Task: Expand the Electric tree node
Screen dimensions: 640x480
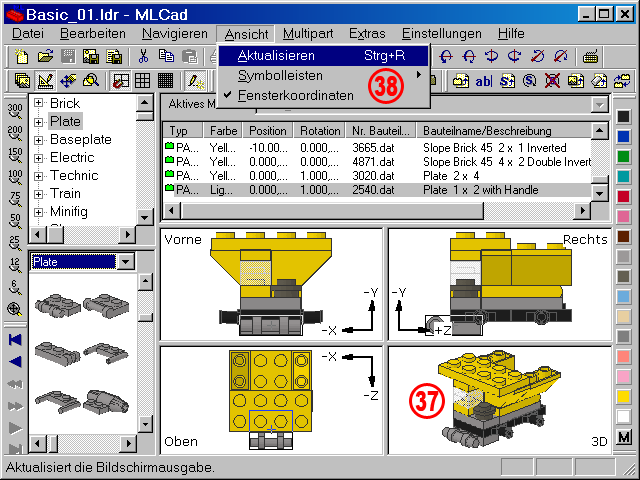Action: click(38, 158)
